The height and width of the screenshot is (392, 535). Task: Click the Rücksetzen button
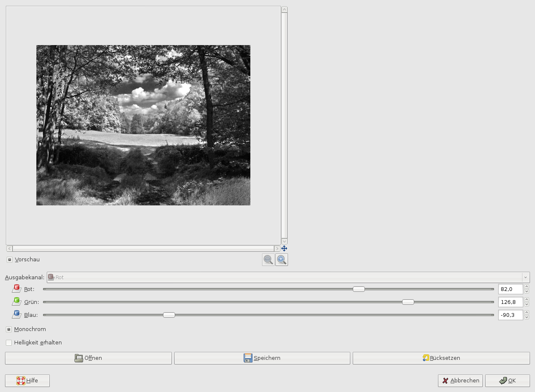[x=441, y=358]
